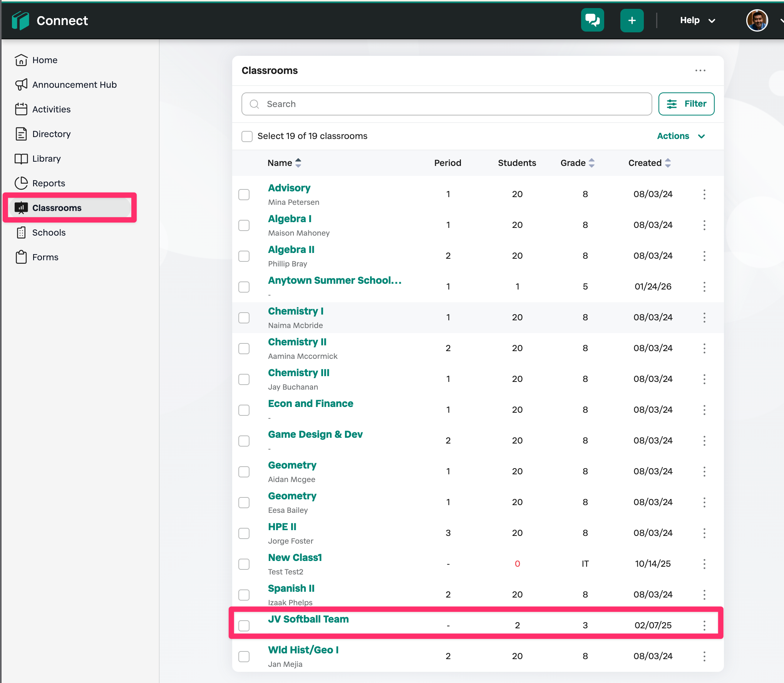Click the green plus create button
This screenshot has width=784, height=683.
632,20
